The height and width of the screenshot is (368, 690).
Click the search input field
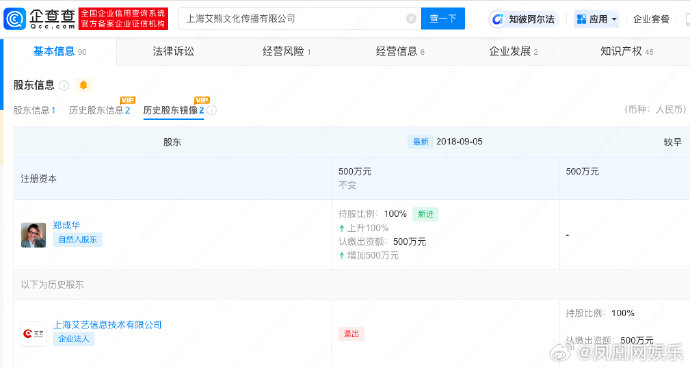tap(299, 18)
